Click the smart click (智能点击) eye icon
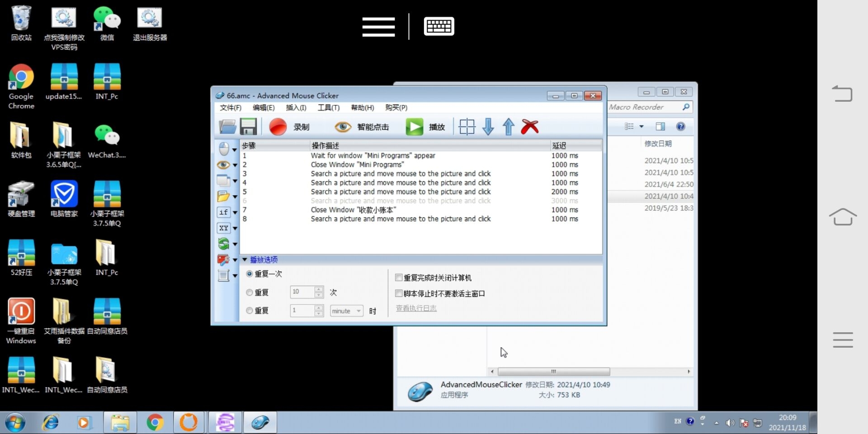Screen dimensions: 868x434 (x=343, y=127)
